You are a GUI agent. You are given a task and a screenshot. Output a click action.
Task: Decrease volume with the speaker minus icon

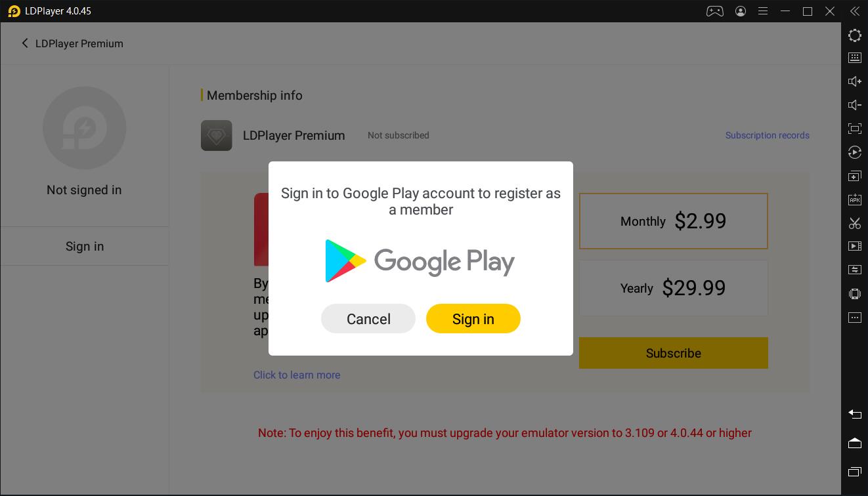coord(854,105)
